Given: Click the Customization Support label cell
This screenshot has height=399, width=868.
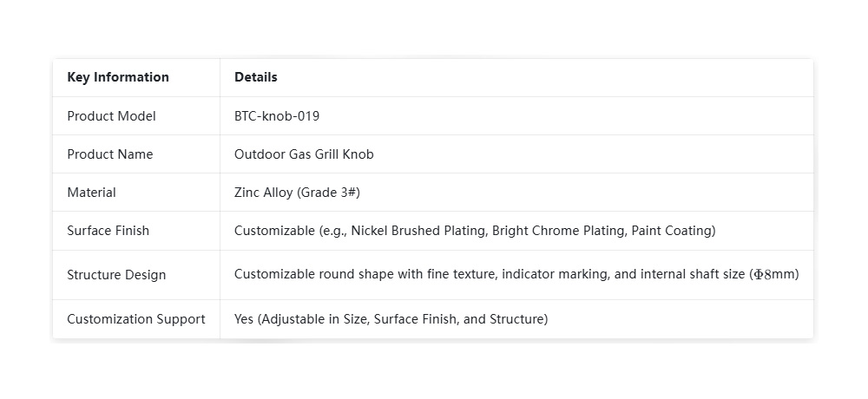Looking at the screenshot, I should coord(136,319).
